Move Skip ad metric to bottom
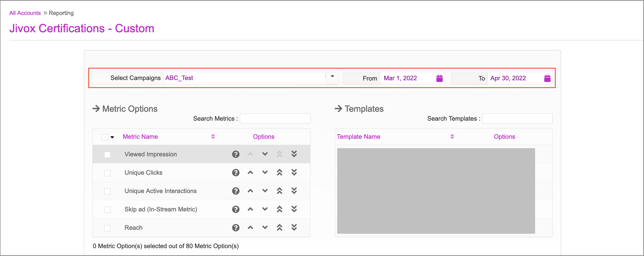The width and height of the screenshot is (644, 256). coord(294,209)
